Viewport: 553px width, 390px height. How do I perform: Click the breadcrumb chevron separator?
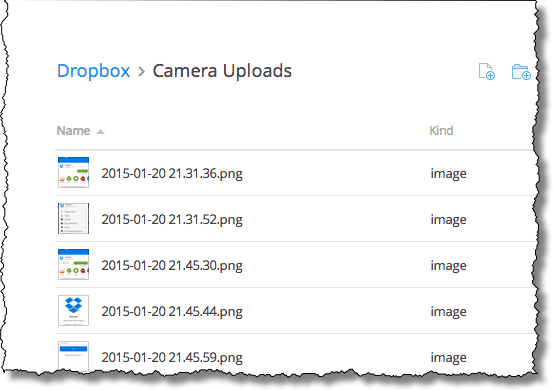141,72
